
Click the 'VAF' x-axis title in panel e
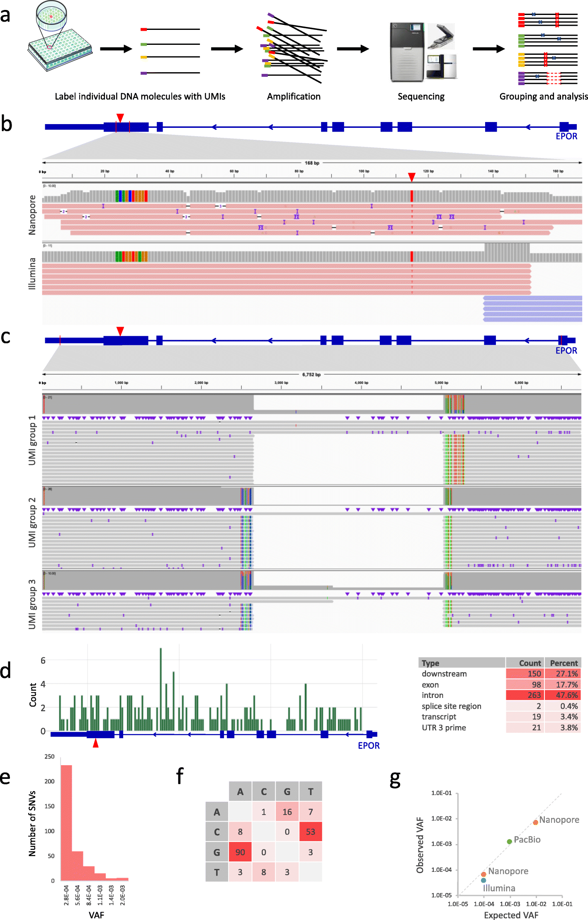(96, 915)
